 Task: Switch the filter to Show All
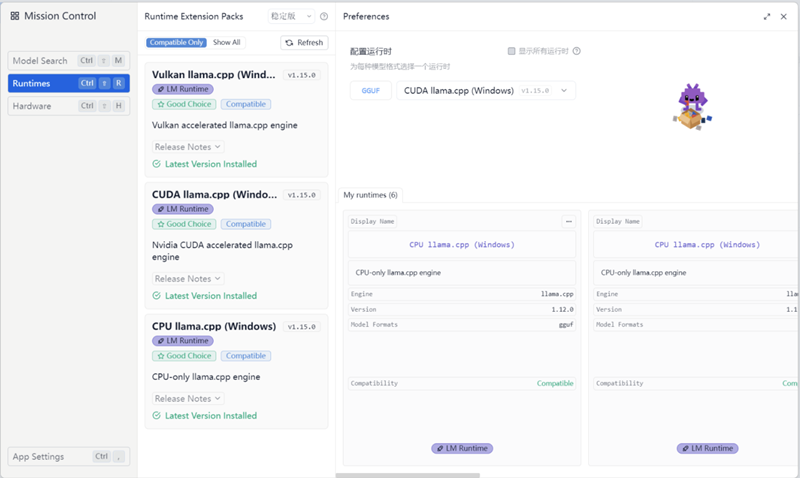227,43
